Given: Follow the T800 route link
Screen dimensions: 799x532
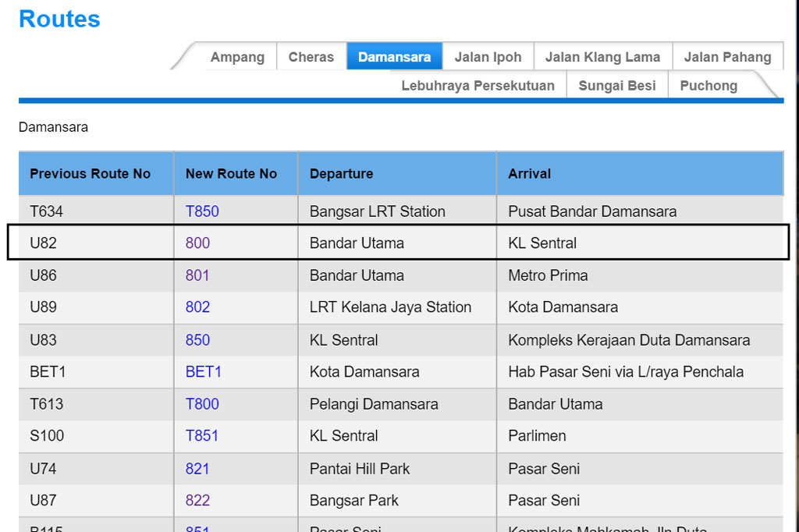Looking at the screenshot, I should (202, 403).
